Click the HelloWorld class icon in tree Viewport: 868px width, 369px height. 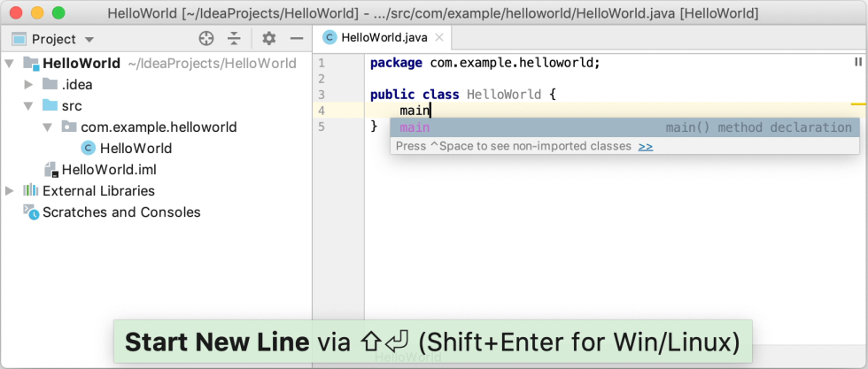89,149
